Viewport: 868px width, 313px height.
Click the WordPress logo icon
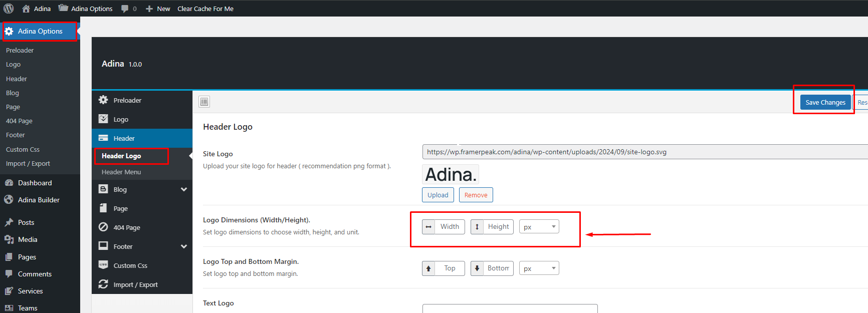pos(9,9)
